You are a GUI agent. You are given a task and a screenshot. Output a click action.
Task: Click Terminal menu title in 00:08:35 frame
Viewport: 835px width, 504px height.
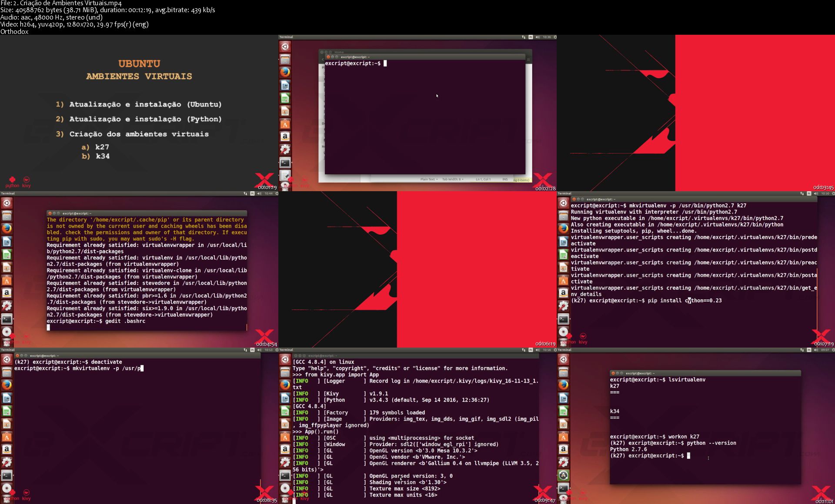tap(8, 350)
